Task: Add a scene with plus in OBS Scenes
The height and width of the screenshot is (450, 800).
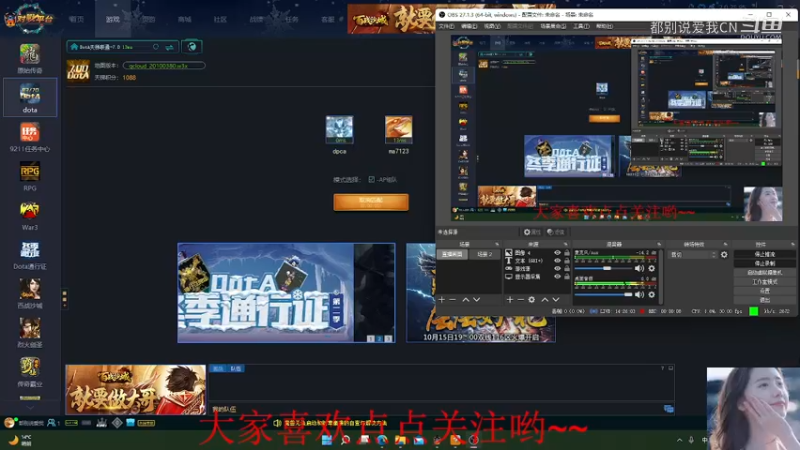Action: pyautogui.click(x=442, y=299)
